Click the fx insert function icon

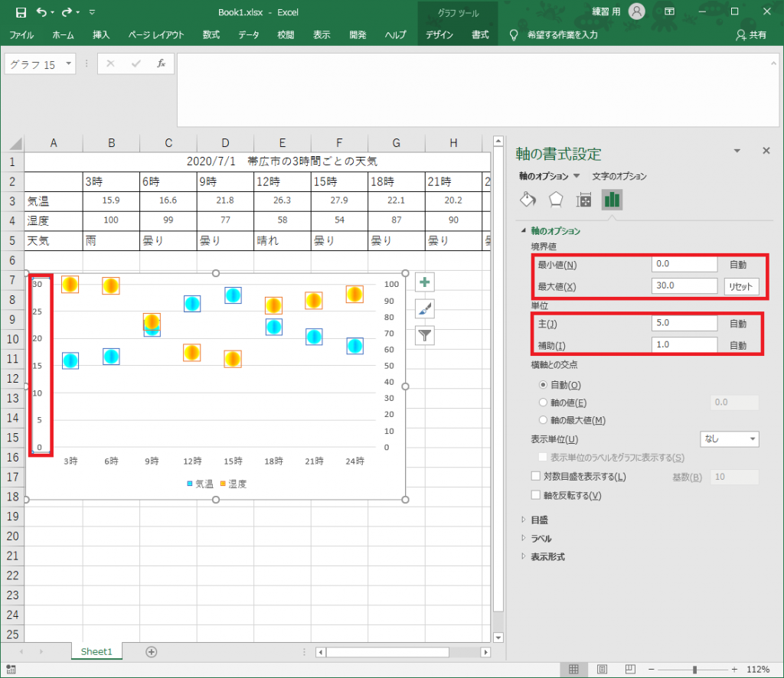[161, 64]
